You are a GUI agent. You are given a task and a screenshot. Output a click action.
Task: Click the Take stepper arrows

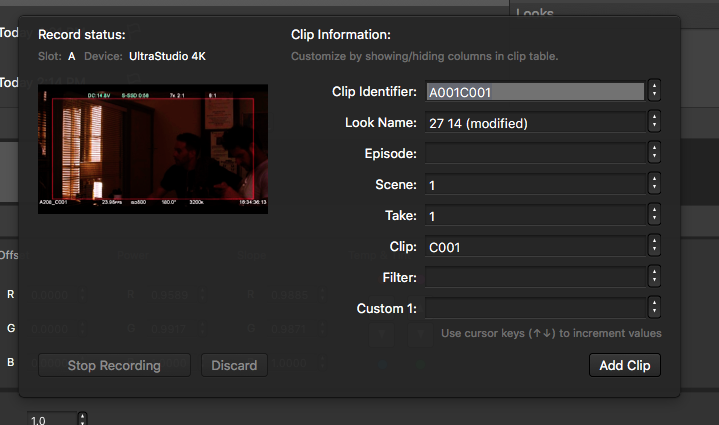654,216
